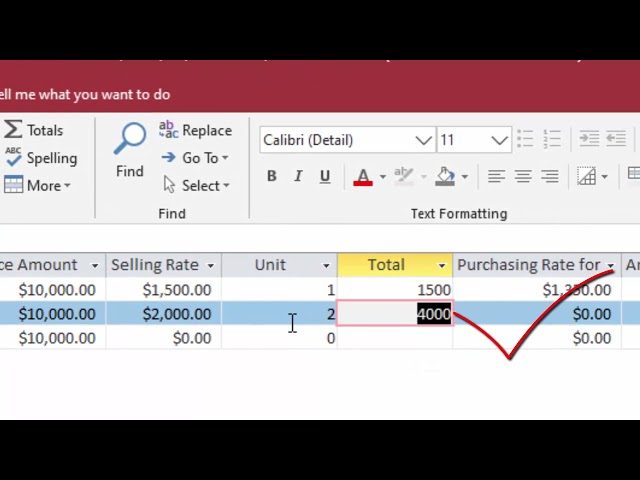Click the increase indent icon
The height and width of the screenshot is (480, 640).
click(589, 139)
